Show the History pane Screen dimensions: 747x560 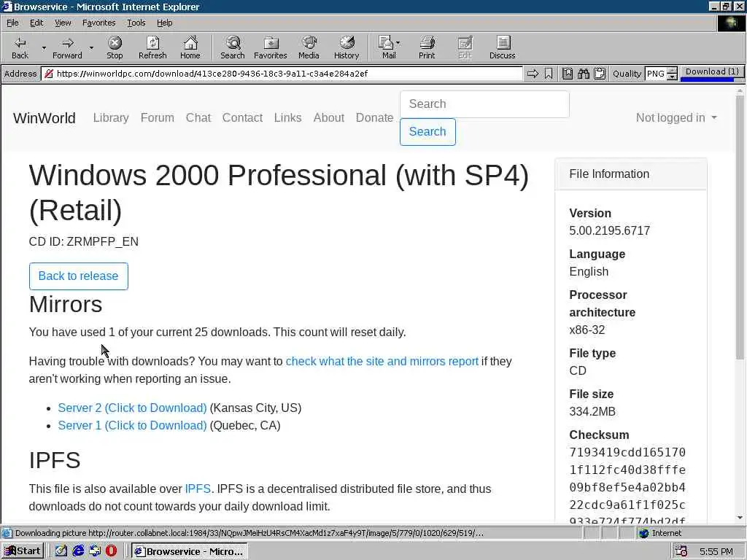347,47
